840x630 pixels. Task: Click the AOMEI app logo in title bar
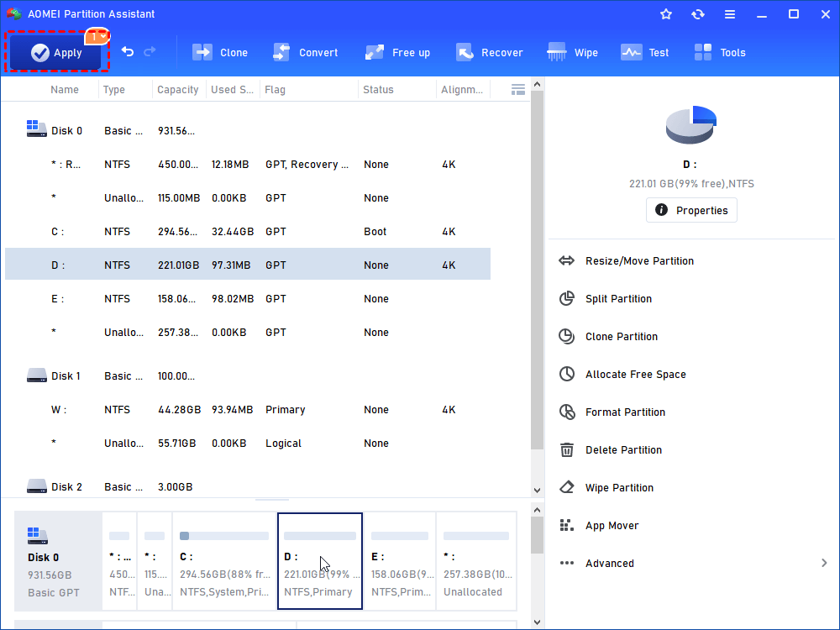tap(13, 14)
